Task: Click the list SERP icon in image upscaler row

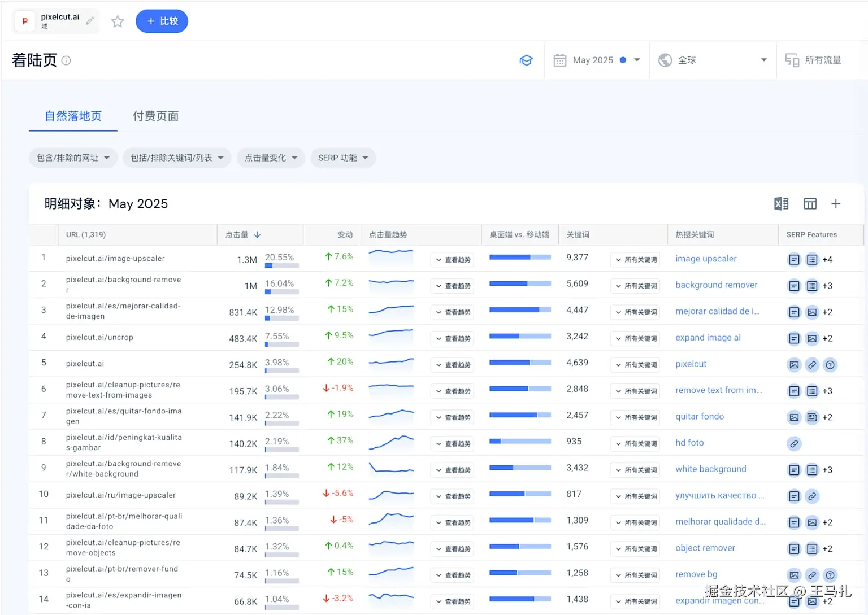Action: click(812, 260)
